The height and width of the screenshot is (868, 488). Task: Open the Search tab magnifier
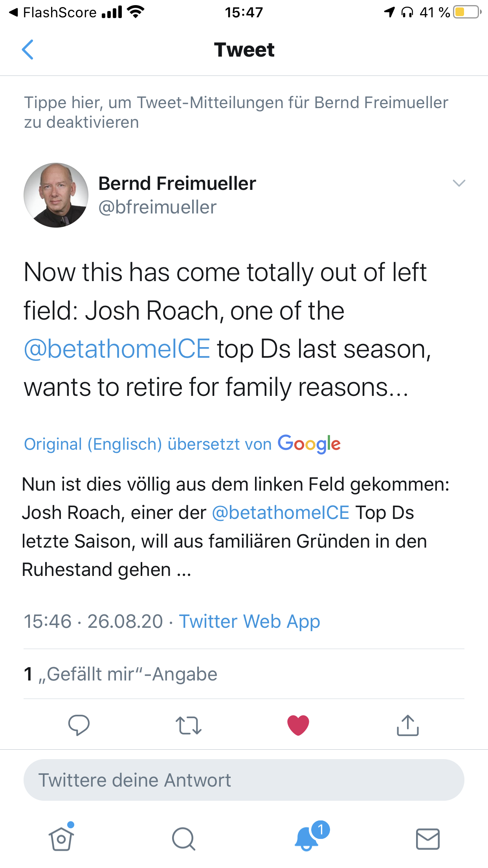click(x=183, y=839)
